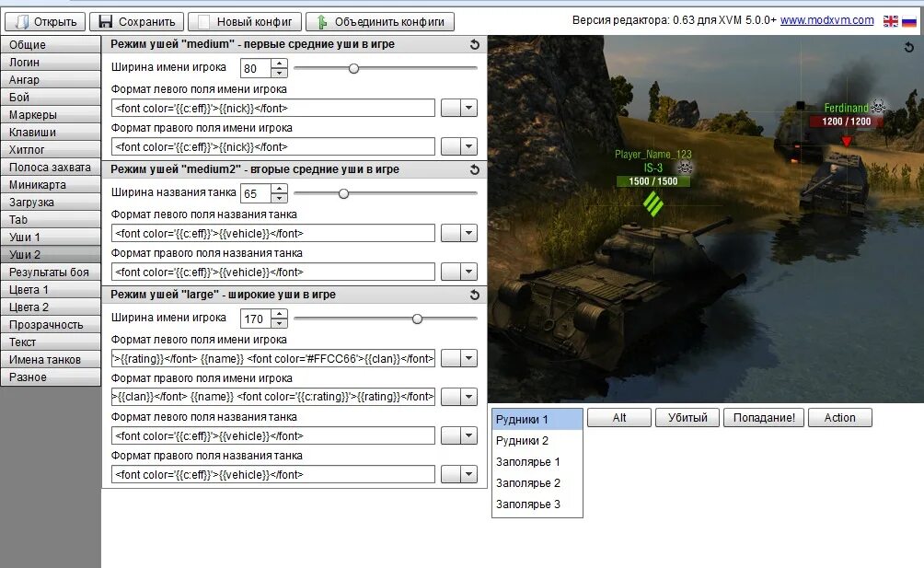Reset the "medium2" ears mode section
This screenshot has height=568, width=924.
474,169
